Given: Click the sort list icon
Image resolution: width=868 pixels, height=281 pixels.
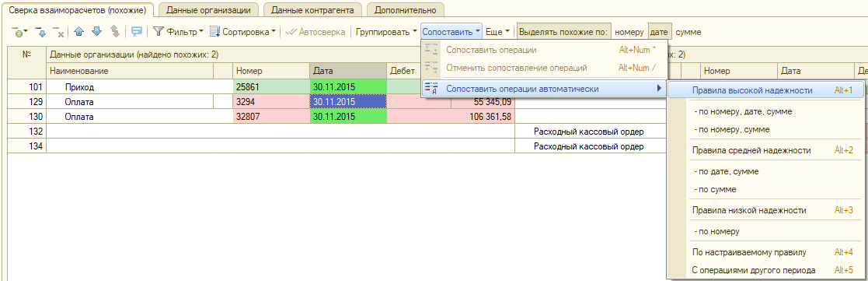Looking at the screenshot, I should pyautogui.click(x=214, y=32).
